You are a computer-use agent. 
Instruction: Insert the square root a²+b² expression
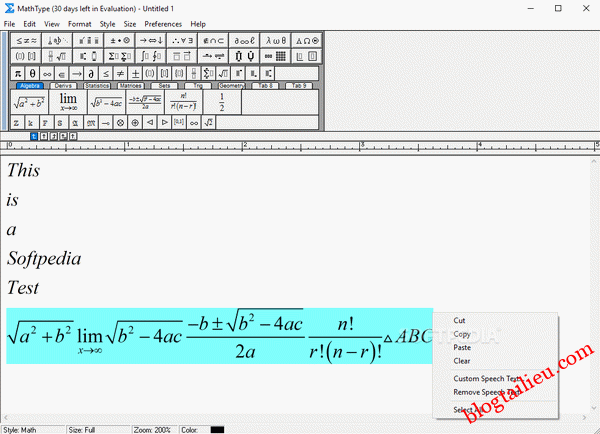coord(29,102)
